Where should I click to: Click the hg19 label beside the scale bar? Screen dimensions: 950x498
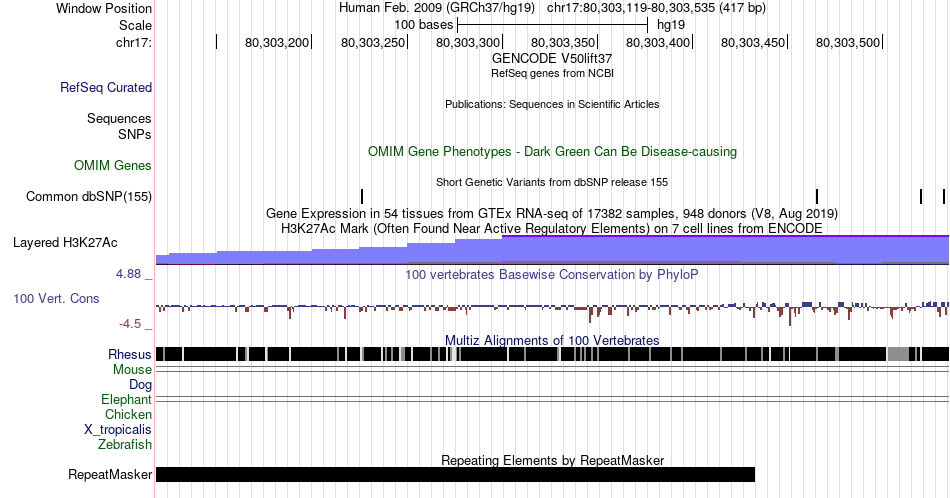click(671, 25)
